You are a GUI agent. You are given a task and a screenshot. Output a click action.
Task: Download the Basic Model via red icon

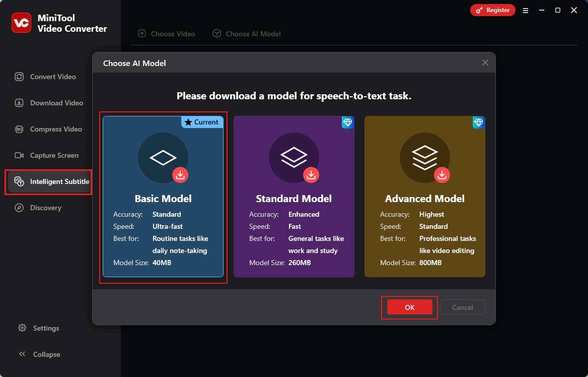180,175
